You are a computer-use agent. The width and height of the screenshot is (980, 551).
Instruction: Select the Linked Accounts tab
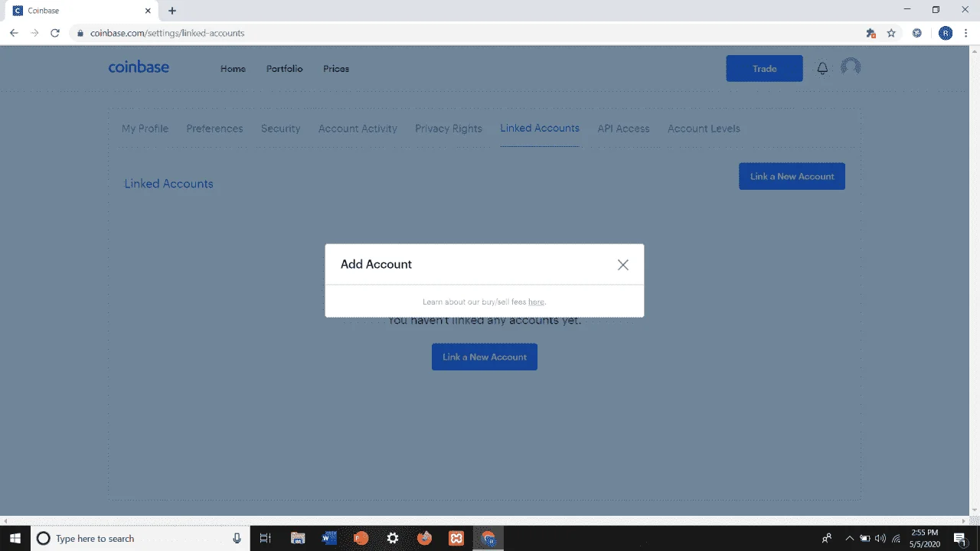pos(540,128)
